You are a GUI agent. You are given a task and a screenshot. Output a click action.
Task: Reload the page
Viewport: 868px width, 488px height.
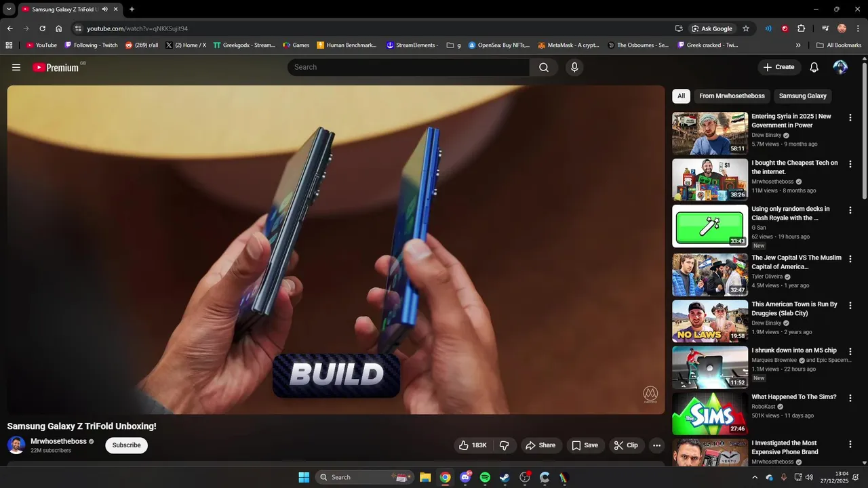pos(42,28)
